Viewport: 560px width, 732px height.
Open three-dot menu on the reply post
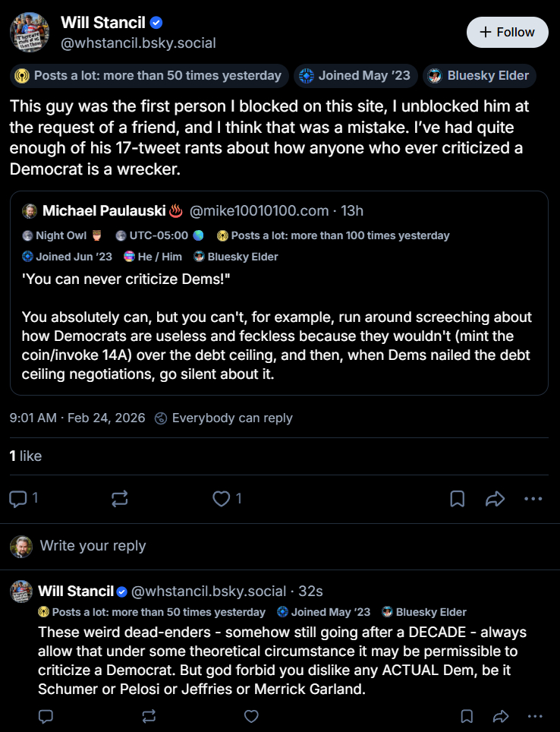tap(536, 716)
